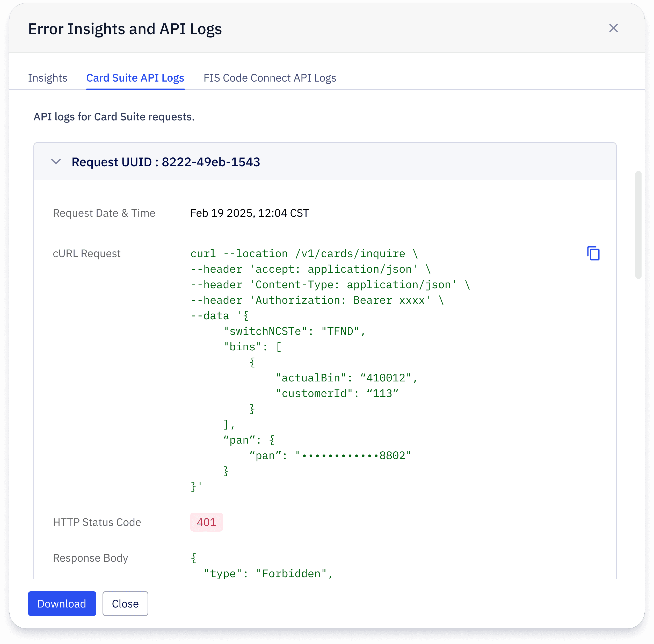Screen dimensions: 654x644
Task: Switch to the Insights tab
Action: [48, 78]
